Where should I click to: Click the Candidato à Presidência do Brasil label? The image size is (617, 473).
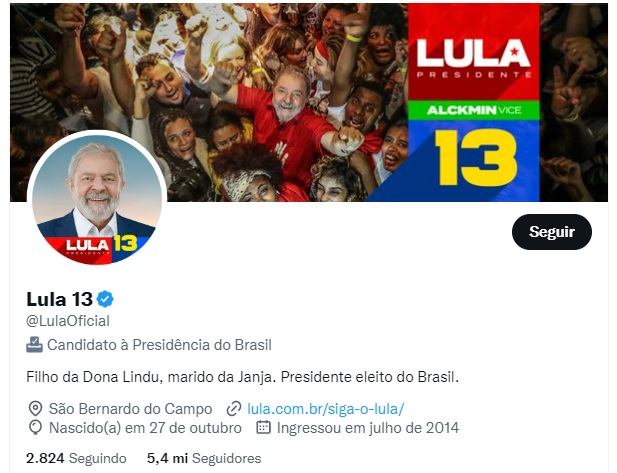click(159, 345)
